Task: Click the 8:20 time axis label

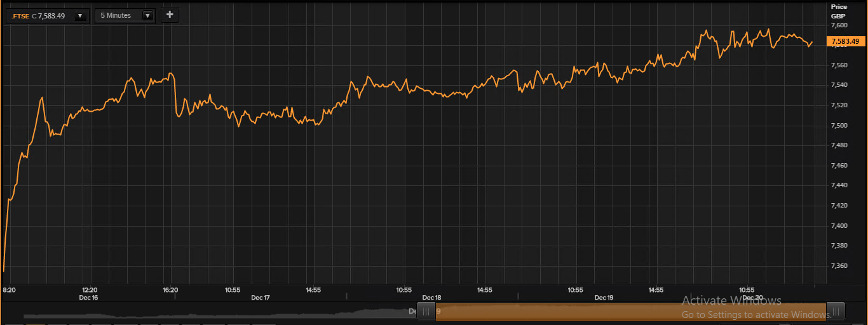Action: point(10,289)
